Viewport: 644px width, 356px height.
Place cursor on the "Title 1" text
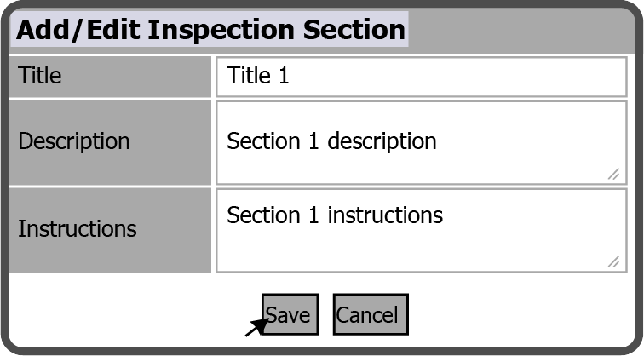click(x=258, y=76)
